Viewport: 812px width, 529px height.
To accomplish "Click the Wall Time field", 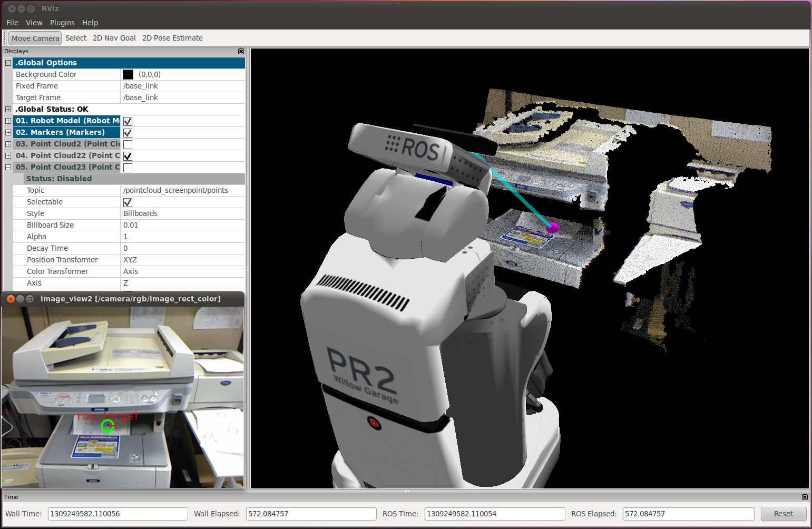I will click(x=118, y=514).
